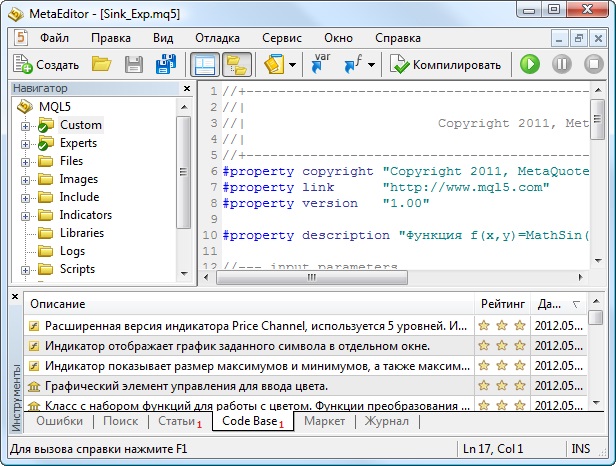This screenshot has height=466, width=616.
Task: Click on code line 8 property version
Action: (326, 204)
